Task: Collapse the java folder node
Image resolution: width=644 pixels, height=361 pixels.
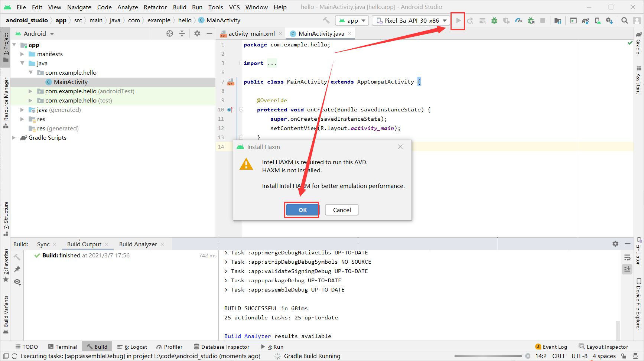Action: point(22,64)
